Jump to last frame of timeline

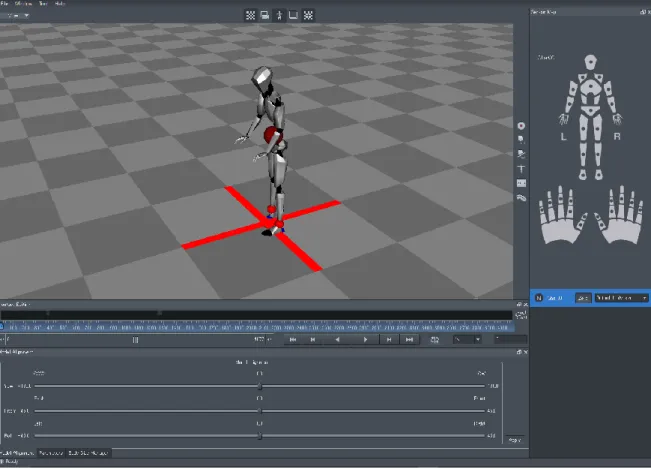coord(409,340)
